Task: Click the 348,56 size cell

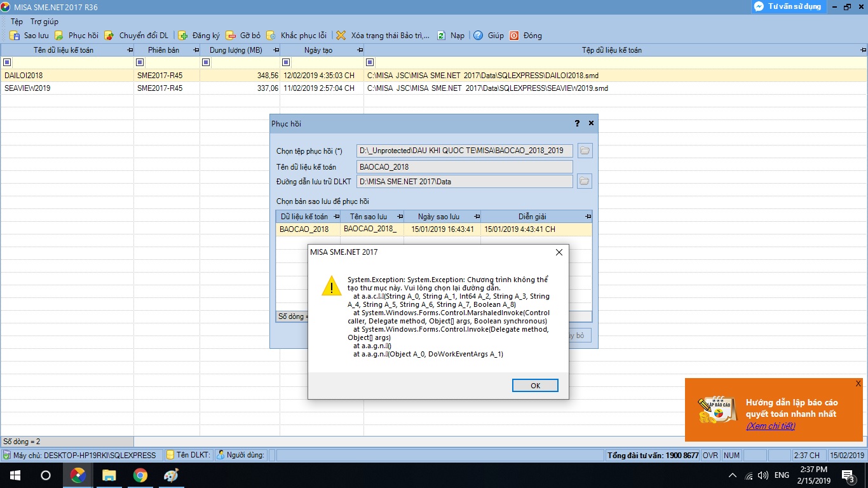Action: pos(240,76)
